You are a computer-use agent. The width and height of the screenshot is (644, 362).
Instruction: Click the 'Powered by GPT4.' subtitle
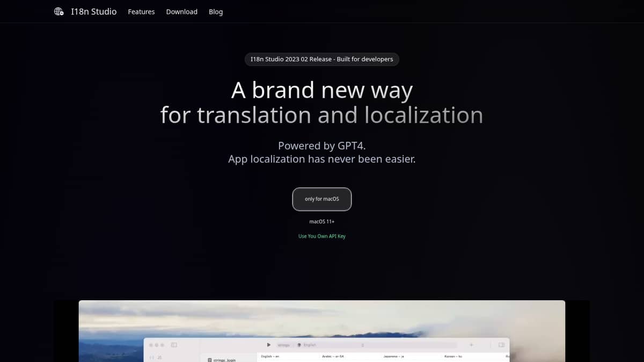(322, 146)
